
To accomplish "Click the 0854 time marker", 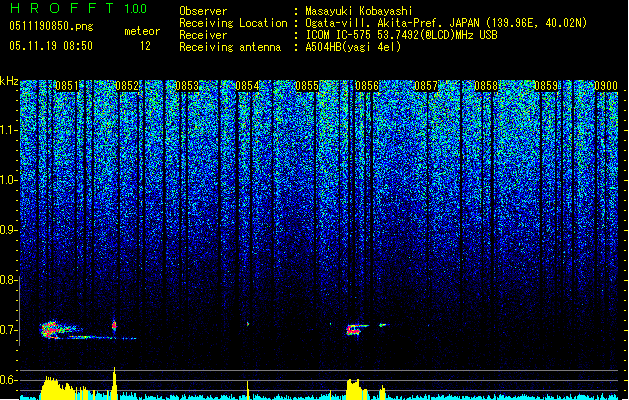I will tap(247, 86).
